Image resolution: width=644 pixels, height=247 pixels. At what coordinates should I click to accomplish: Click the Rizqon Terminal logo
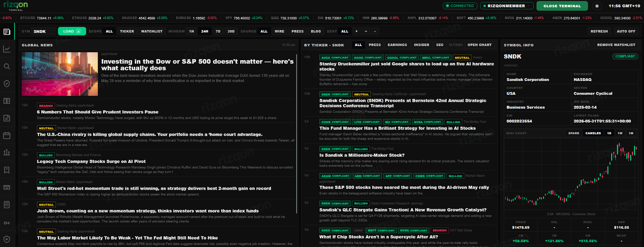16,6
